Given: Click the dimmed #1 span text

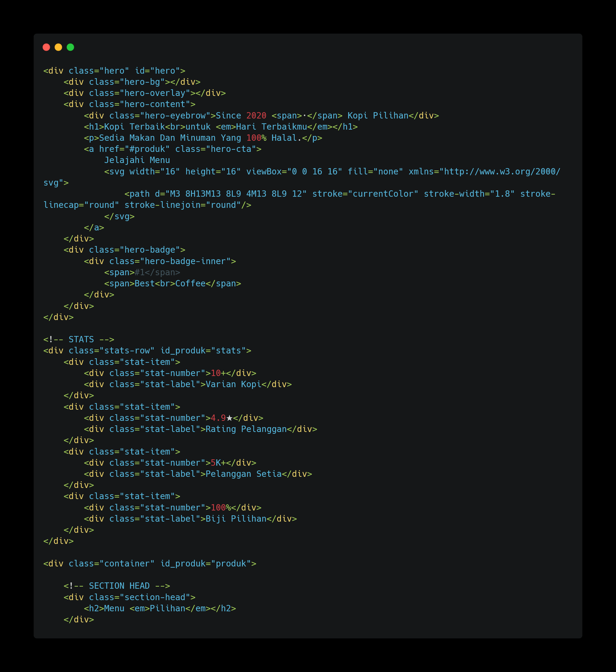Looking at the screenshot, I should (140, 272).
